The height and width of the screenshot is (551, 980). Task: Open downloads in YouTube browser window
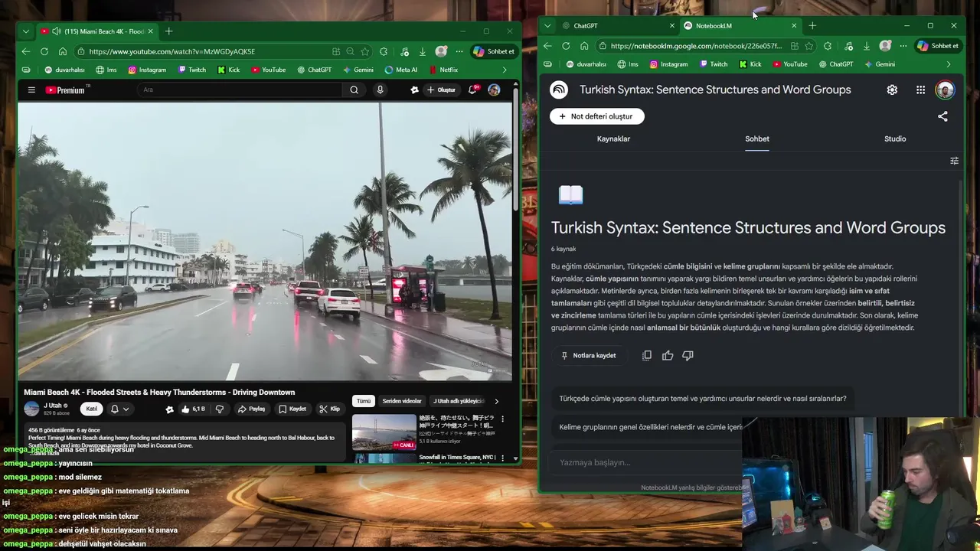pos(422,51)
